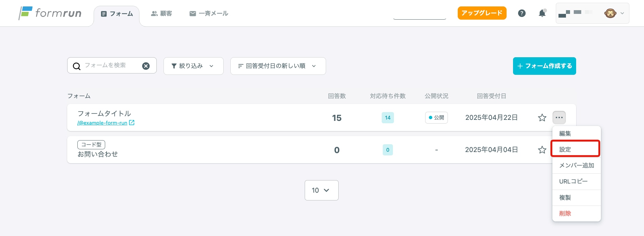Select 設定 from the context menu

[575, 149]
